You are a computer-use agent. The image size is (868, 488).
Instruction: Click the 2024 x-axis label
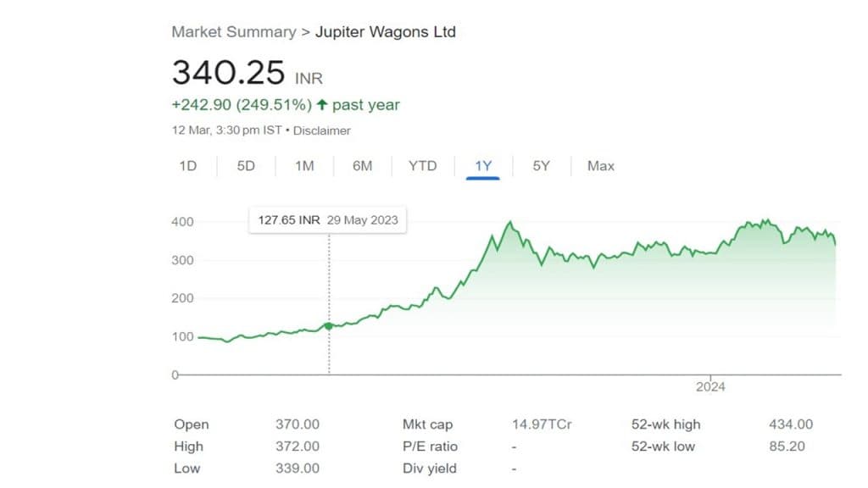(x=710, y=386)
